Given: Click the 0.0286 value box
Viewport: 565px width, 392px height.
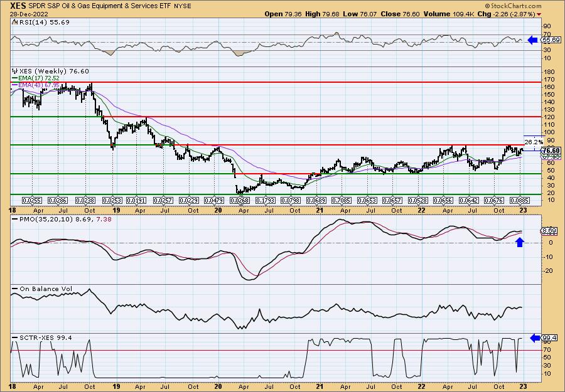Looking at the screenshot, I should click(x=58, y=200).
